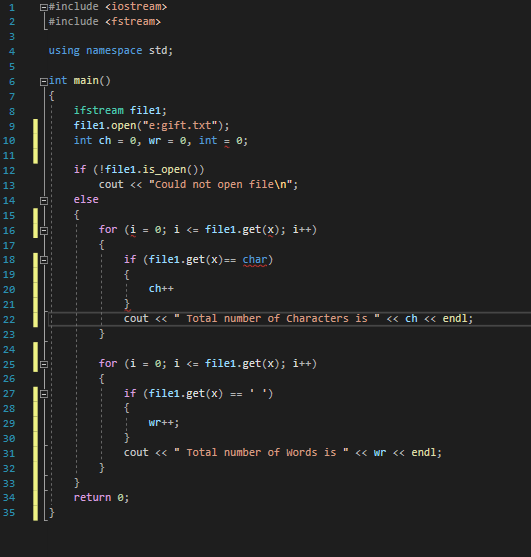Click 'endl;' on line 22
This screenshot has width=531, height=557.
tap(458, 318)
